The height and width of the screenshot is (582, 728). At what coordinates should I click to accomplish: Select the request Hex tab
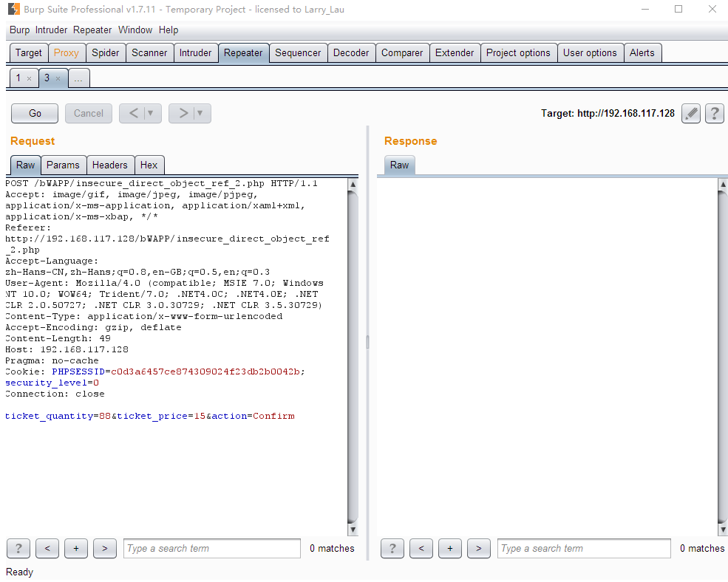(149, 165)
